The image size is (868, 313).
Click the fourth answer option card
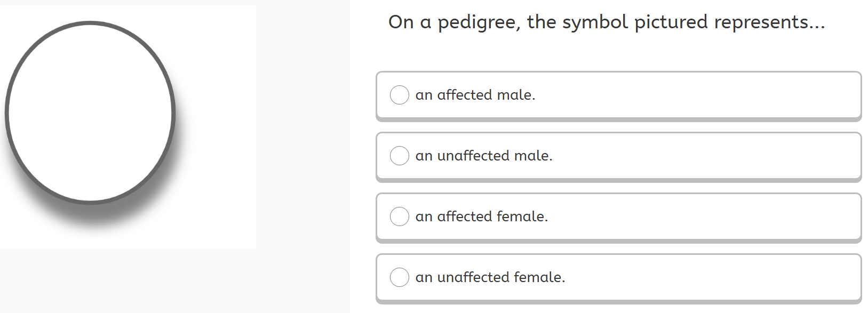coord(619,277)
